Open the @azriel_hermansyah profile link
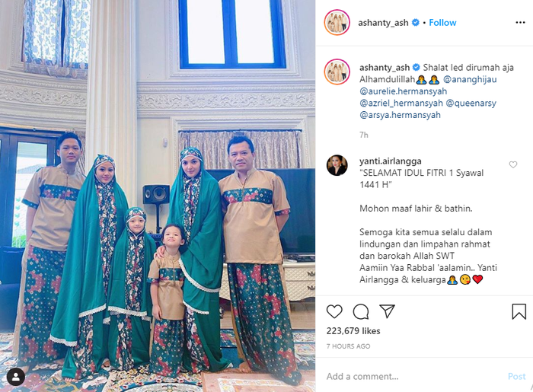Viewport: 533px width, 392px height. coord(401,103)
